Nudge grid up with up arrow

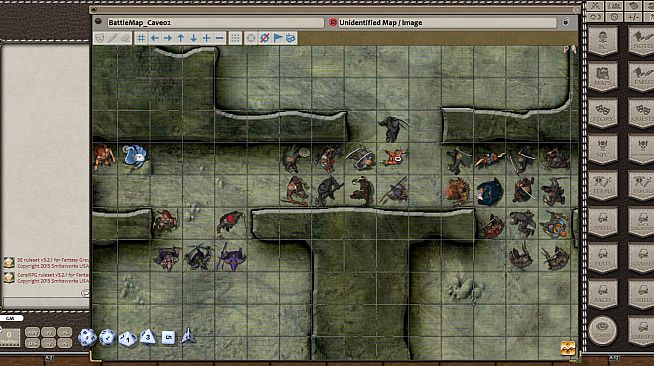181,38
